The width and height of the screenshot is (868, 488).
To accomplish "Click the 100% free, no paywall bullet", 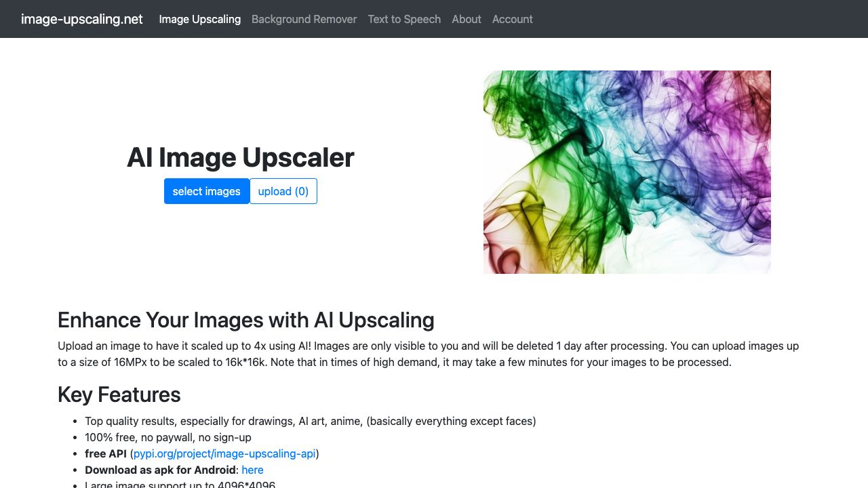I will click(168, 437).
